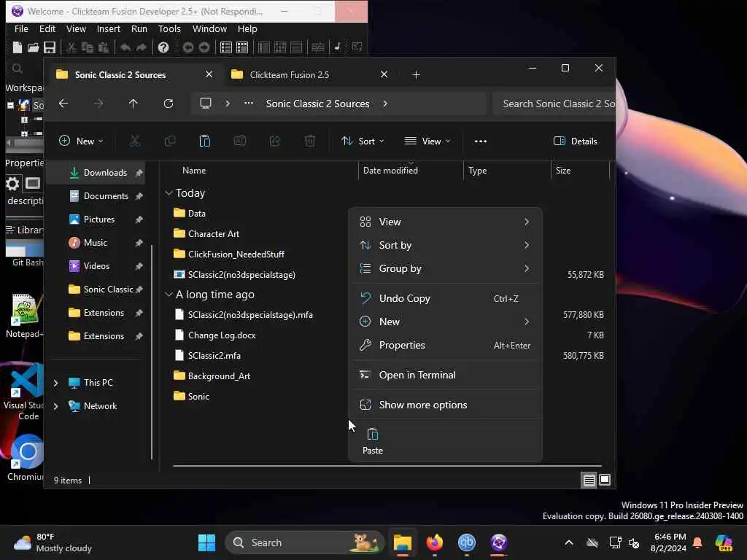Open the View dropdown in Explorer toolbar
Screen dimensions: 747x560
click(427, 141)
